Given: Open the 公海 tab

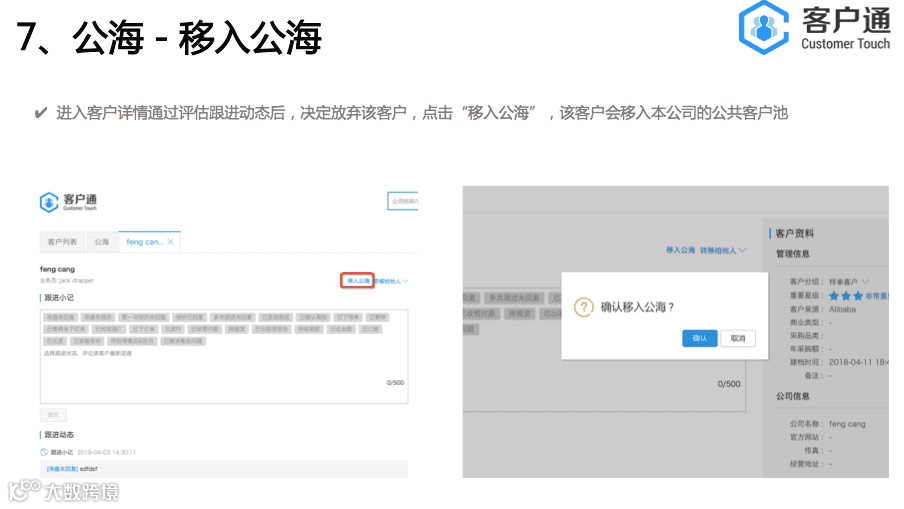Looking at the screenshot, I should click(101, 242).
